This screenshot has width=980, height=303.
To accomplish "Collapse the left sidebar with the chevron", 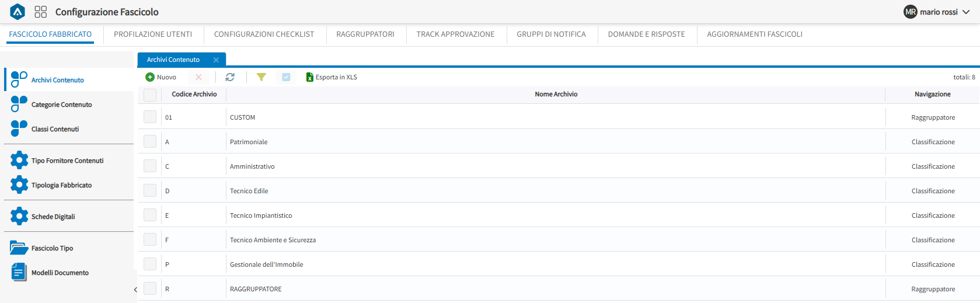I will 135,290.
